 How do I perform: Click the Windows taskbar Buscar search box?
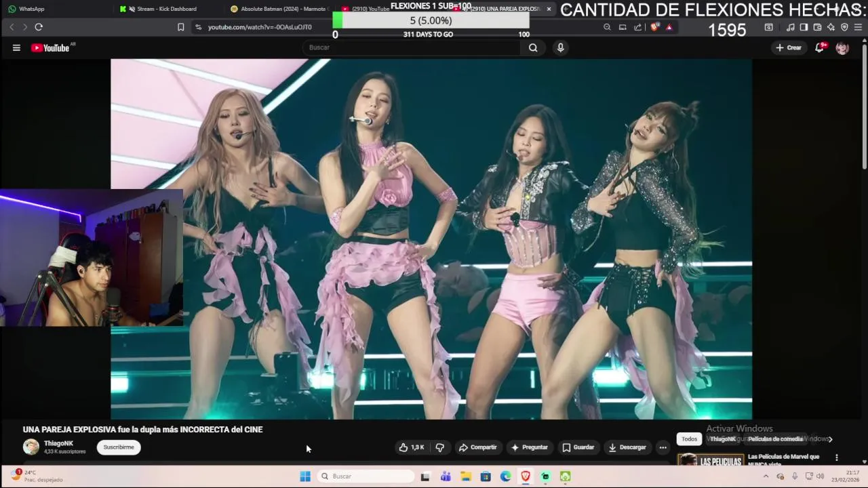point(366,476)
